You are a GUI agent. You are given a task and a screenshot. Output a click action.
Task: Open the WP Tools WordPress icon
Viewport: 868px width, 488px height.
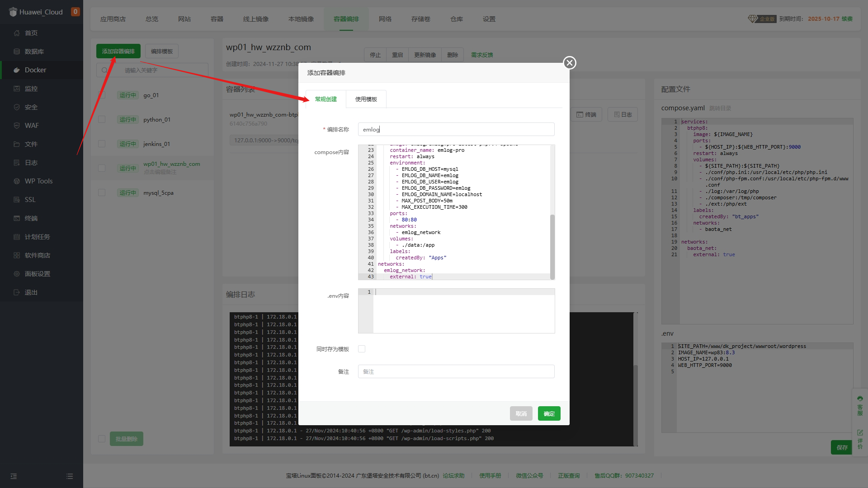[17, 181]
